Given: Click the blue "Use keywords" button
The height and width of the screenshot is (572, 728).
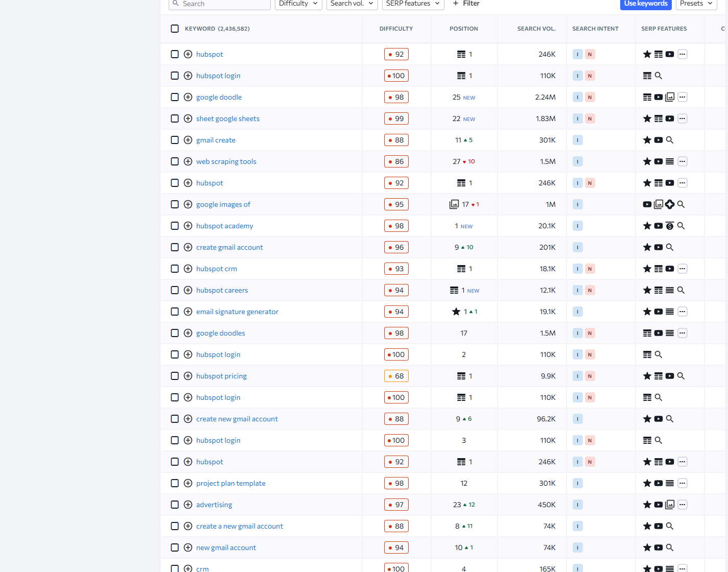Looking at the screenshot, I should pos(646,4).
